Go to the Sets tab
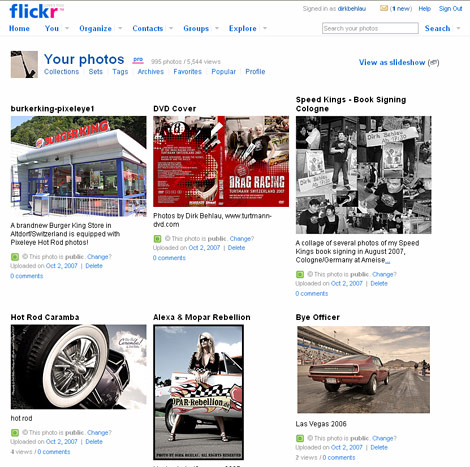This screenshot has height=467, width=470. pyautogui.click(x=96, y=72)
